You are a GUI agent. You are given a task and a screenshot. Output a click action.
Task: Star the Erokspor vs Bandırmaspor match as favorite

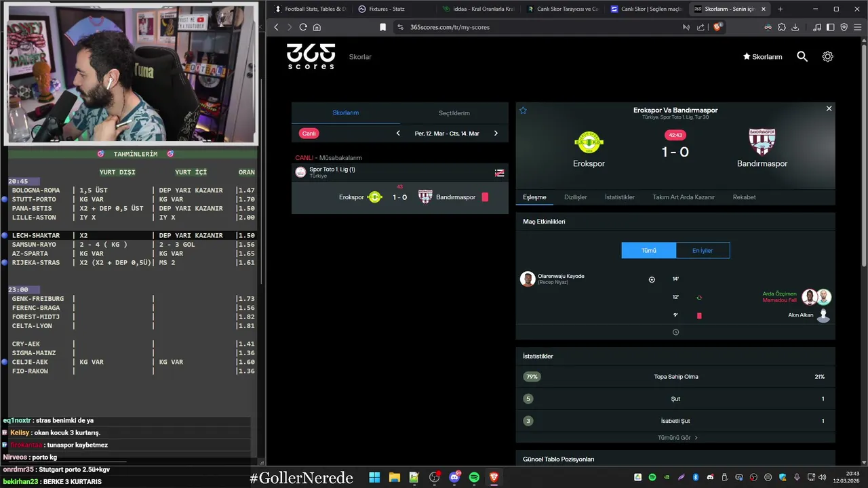(523, 110)
